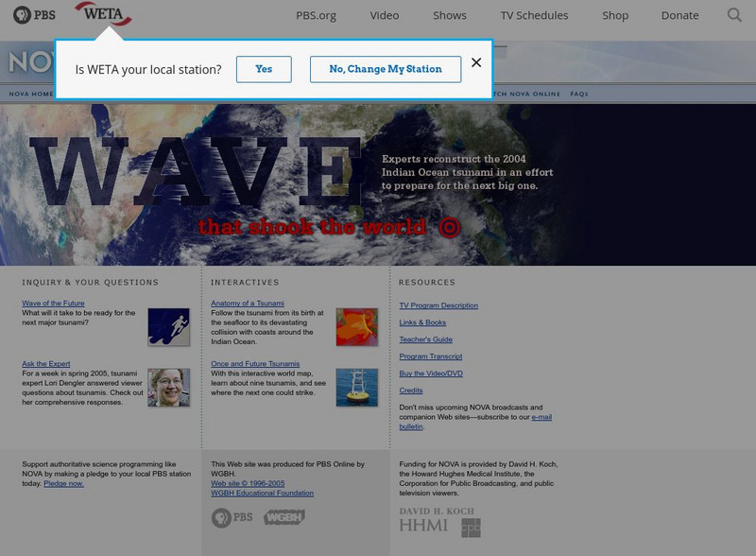The height and width of the screenshot is (556, 756).
Task: Open PBS.org in the top navigation
Action: 316,15
